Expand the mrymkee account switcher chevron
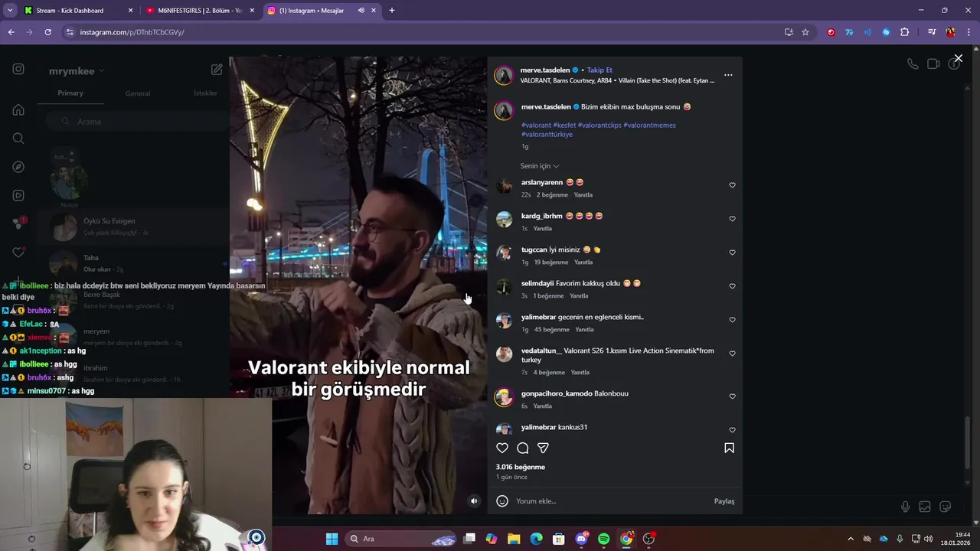This screenshot has height=551, width=980. [101, 71]
